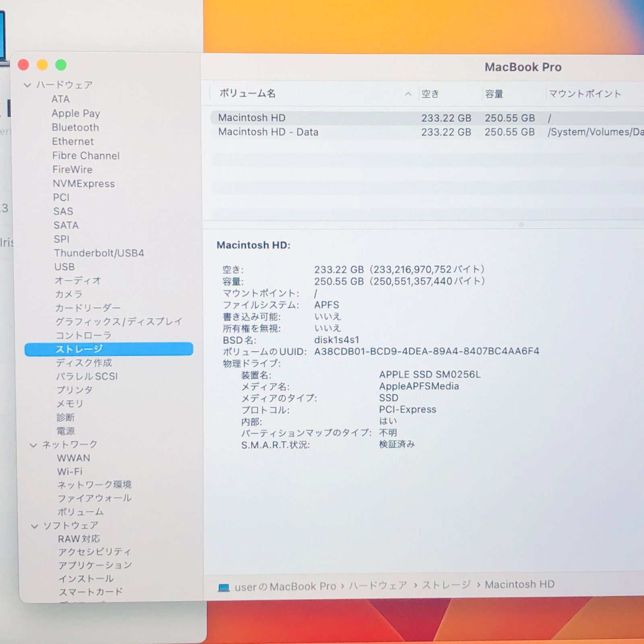The height and width of the screenshot is (644, 644).
Task: Open グラフィックス/ディスプレイ entry
Action: point(119,322)
